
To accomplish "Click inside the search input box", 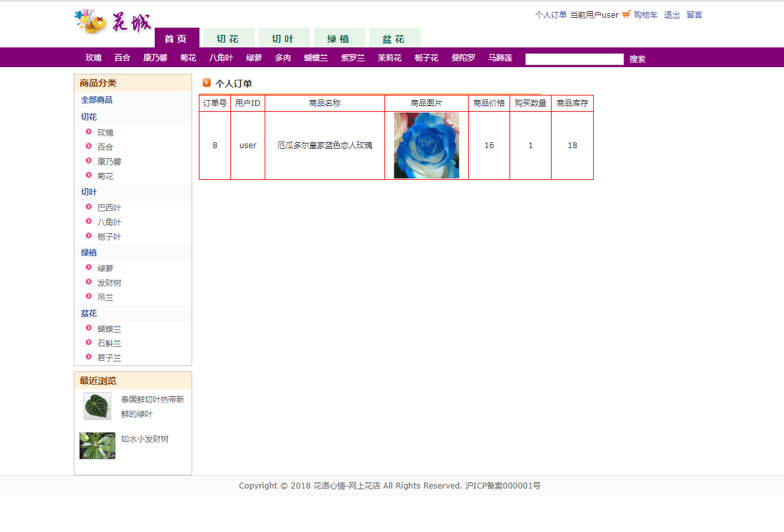I will tap(574, 59).
